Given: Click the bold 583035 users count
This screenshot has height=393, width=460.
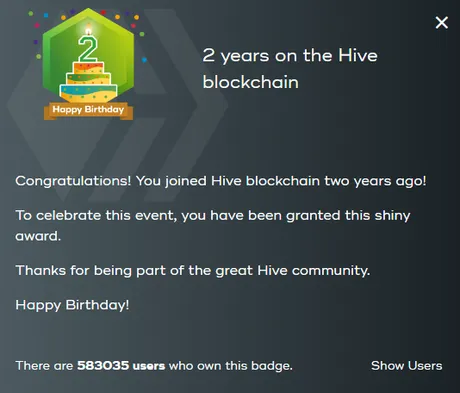Looking at the screenshot, I should (121, 366).
